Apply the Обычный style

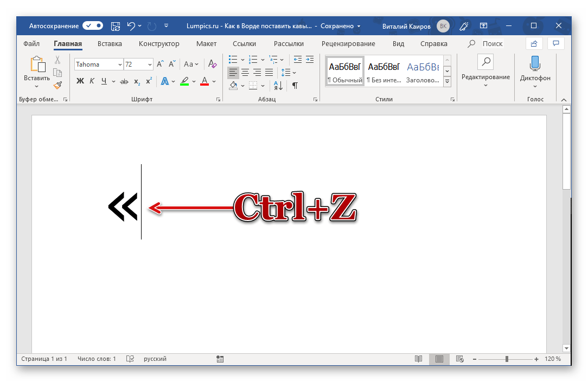[x=344, y=71]
